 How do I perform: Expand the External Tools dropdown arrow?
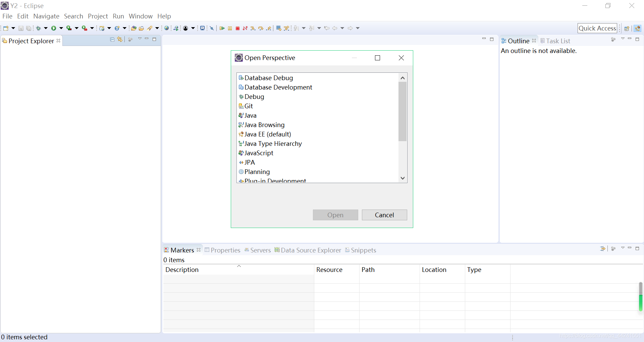tap(92, 28)
